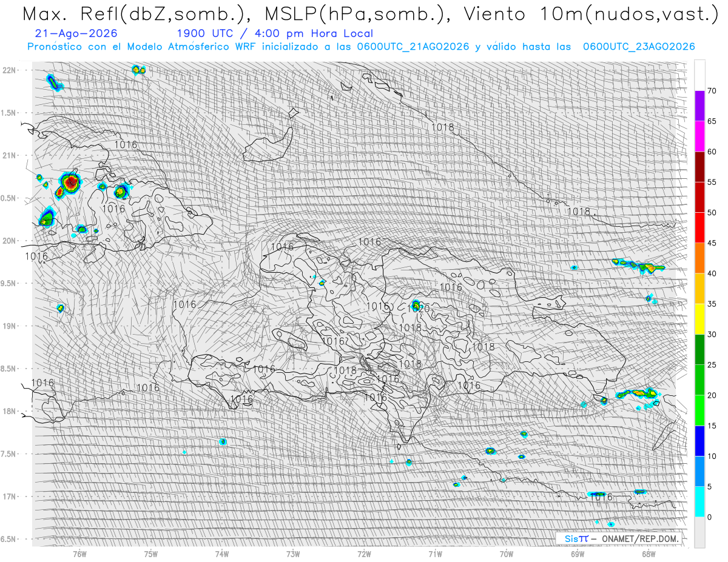Click the '15' colorbar scale label
Viewport: 728px width, 562px height.
[x=712, y=426]
